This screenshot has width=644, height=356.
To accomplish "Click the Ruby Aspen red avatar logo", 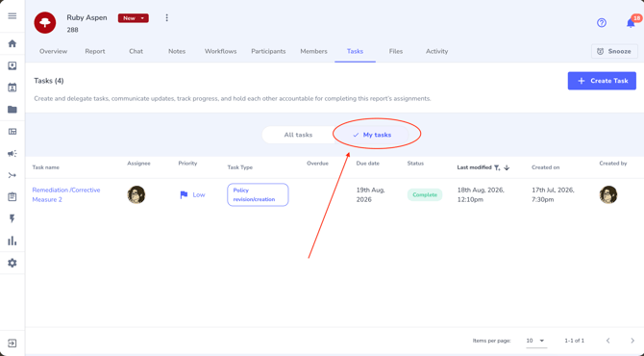I will [x=45, y=22].
